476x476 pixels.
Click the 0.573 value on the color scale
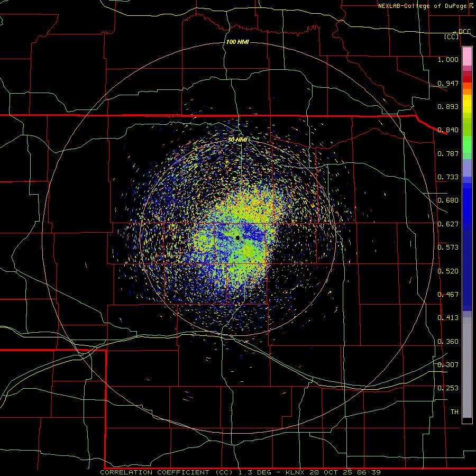point(448,248)
